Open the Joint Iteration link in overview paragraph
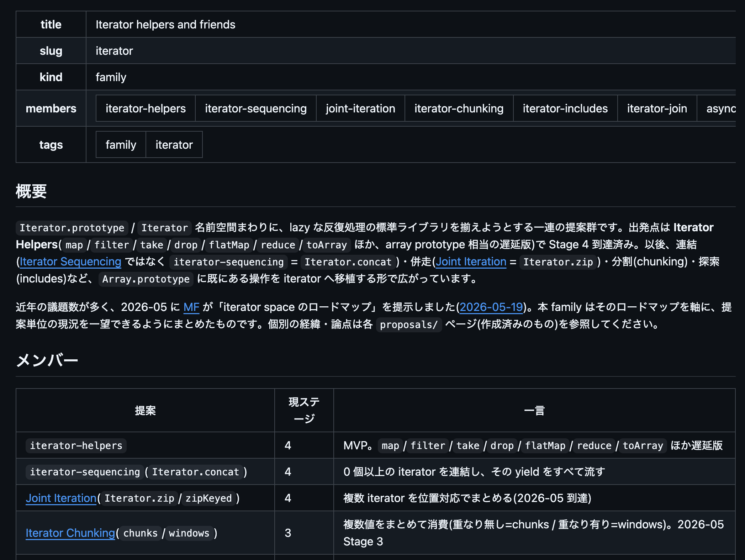 coord(471,261)
